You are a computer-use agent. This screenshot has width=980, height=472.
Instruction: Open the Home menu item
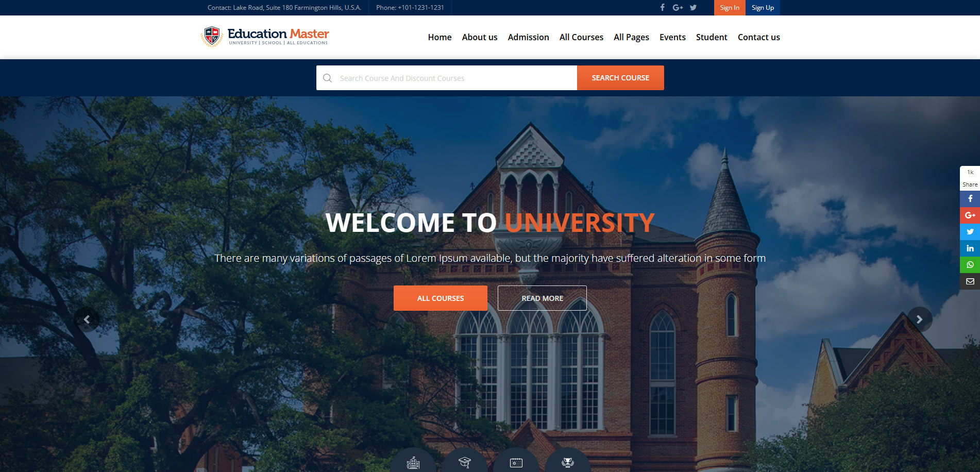point(440,37)
